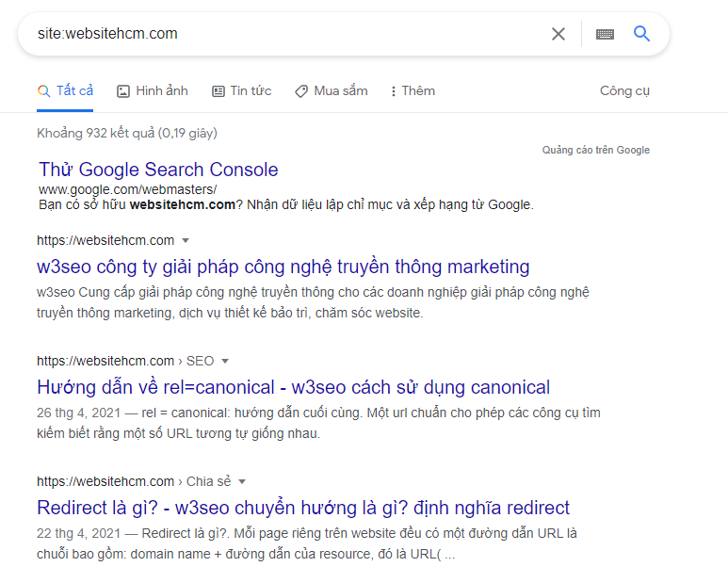Image resolution: width=728 pixels, height=583 pixels.
Task: Click the https://websitehcm.com › Chia sẻ breadcrumb
Action: point(134,482)
